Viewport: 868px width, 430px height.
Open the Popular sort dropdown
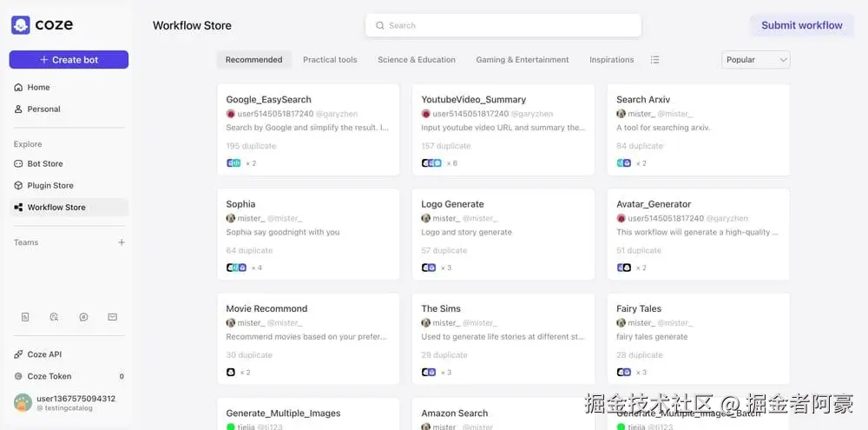pos(756,60)
